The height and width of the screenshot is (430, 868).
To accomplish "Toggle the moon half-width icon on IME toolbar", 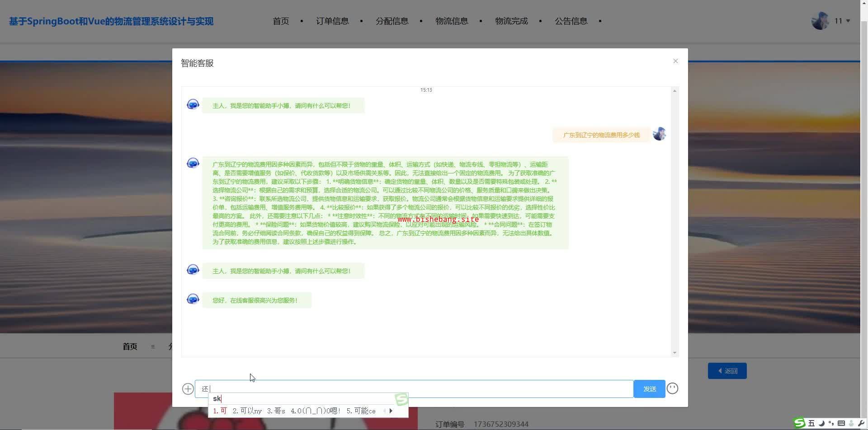I will pyautogui.click(x=821, y=423).
